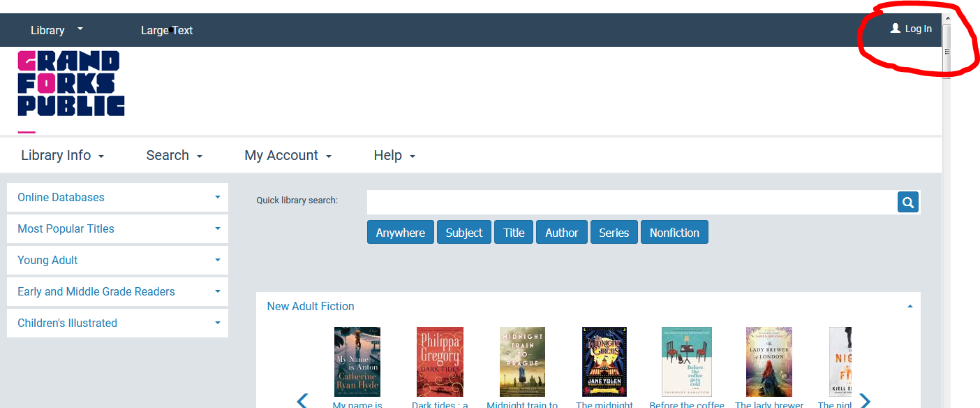Click Log In at top right
This screenshot has width=980, height=408.
pos(911,29)
